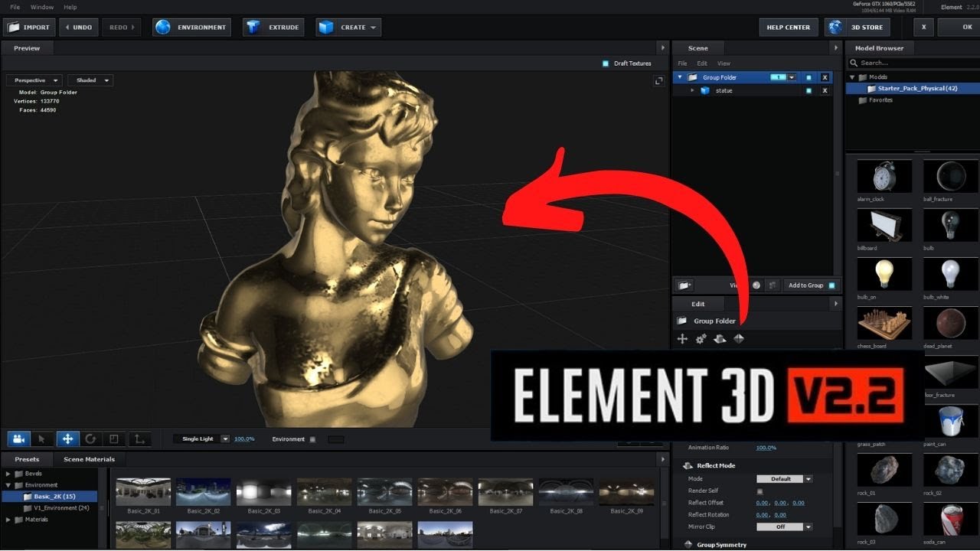Open the Reflect Mode Default dropdown
Screen dimensions: 980x551
pyautogui.click(x=784, y=479)
